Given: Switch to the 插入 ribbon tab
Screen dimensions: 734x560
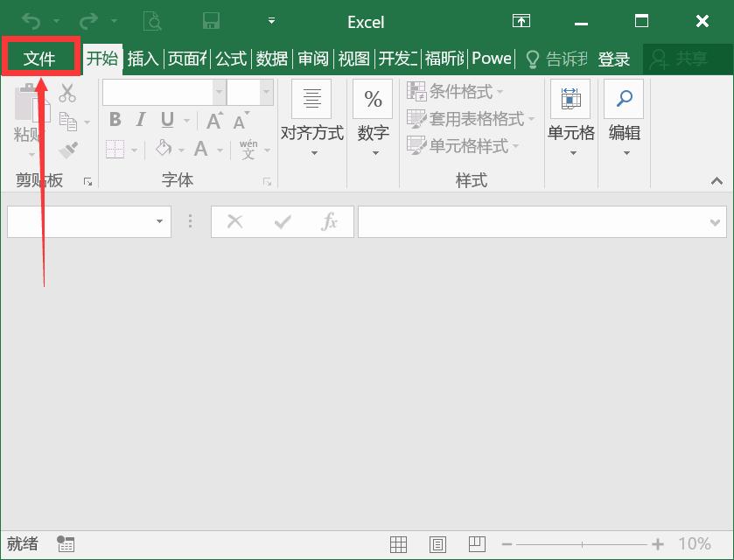Looking at the screenshot, I should (143, 58).
